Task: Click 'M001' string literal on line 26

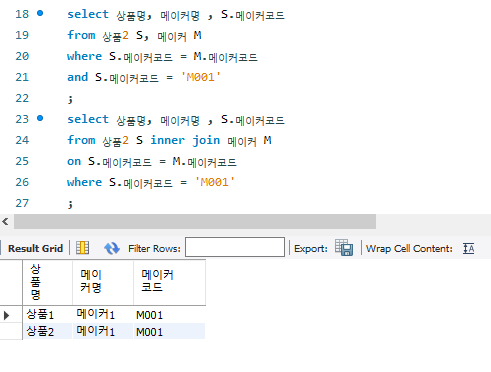Action: (214, 182)
